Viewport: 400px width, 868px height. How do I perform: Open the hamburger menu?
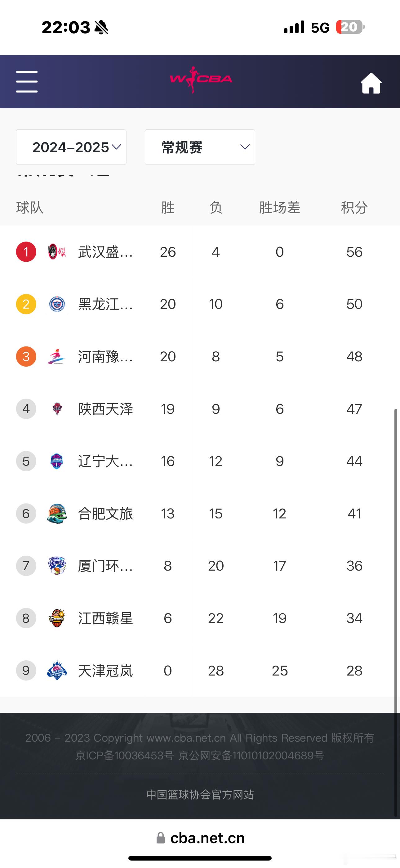pyautogui.click(x=27, y=82)
